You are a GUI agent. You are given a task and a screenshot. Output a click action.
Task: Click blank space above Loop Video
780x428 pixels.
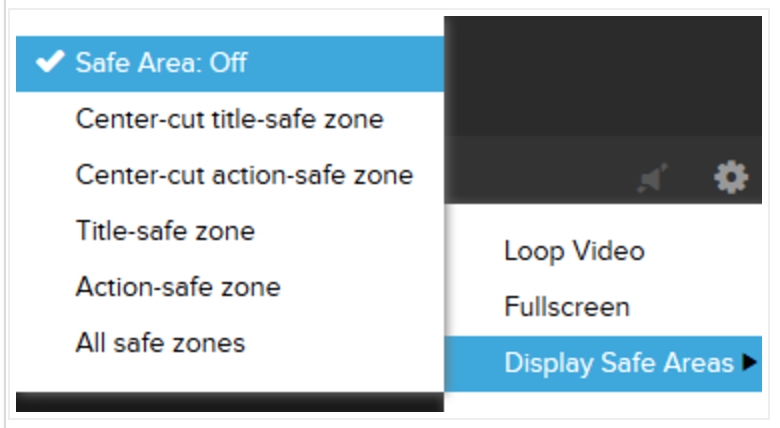(603, 214)
